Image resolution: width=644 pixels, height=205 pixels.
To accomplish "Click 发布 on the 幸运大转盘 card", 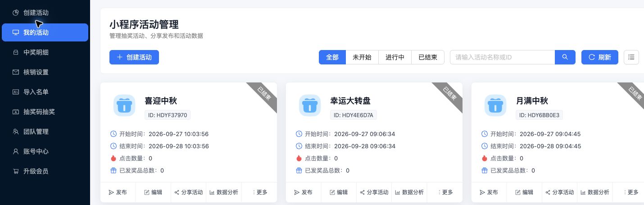I will click(304, 192).
